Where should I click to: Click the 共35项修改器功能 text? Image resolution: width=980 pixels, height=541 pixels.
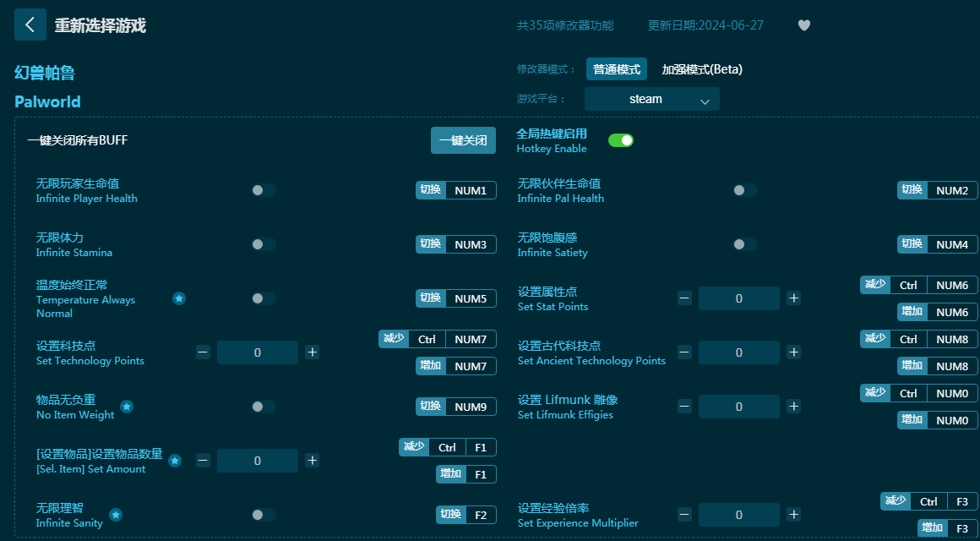(x=565, y=25)
